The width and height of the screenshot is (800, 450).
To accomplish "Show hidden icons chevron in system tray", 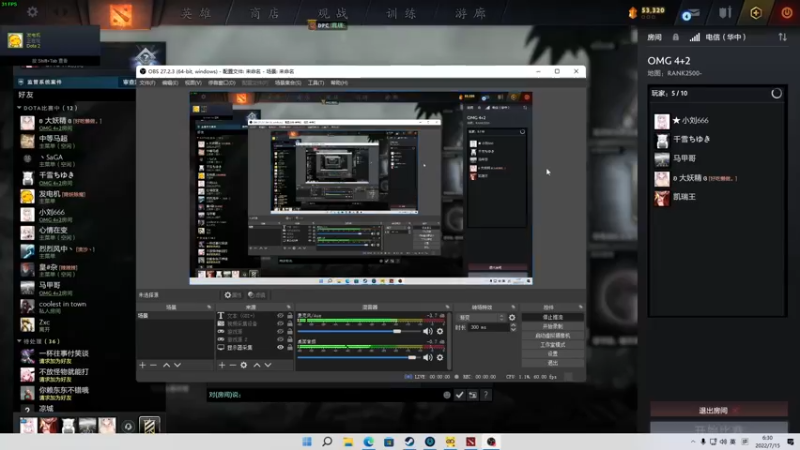I will (693, 442).
